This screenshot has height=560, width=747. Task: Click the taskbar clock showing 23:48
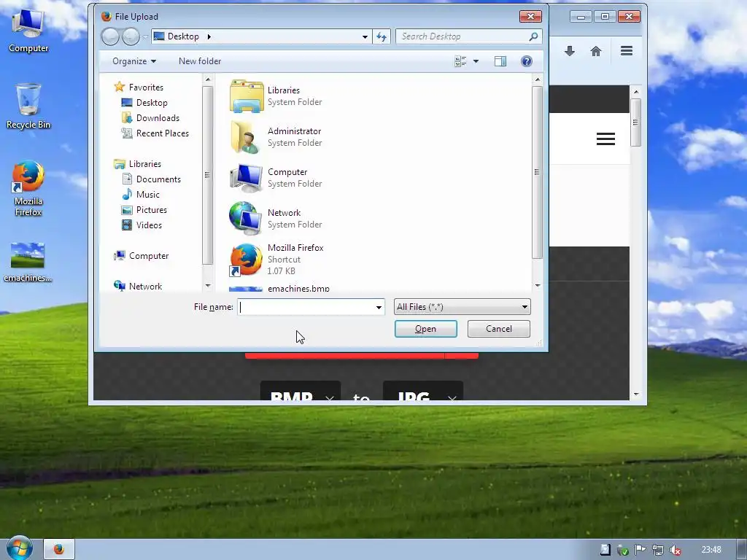pyautogui.click(x=711, y=550)
